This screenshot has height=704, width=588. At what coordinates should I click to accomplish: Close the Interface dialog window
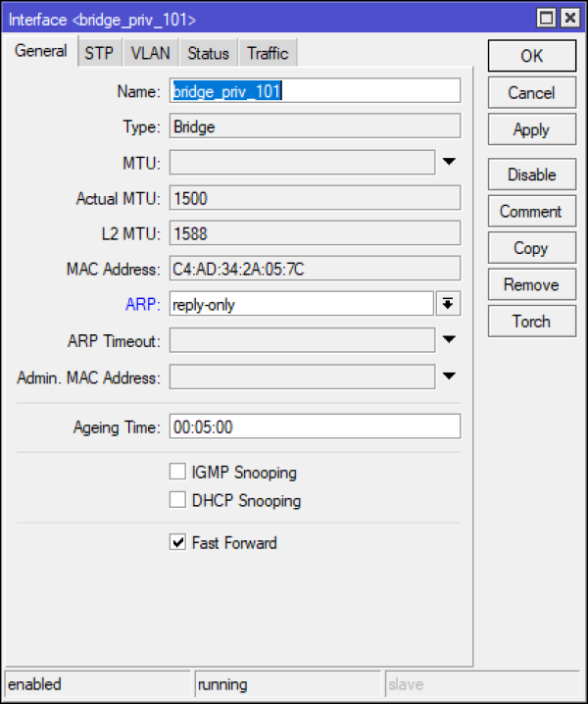568,18
